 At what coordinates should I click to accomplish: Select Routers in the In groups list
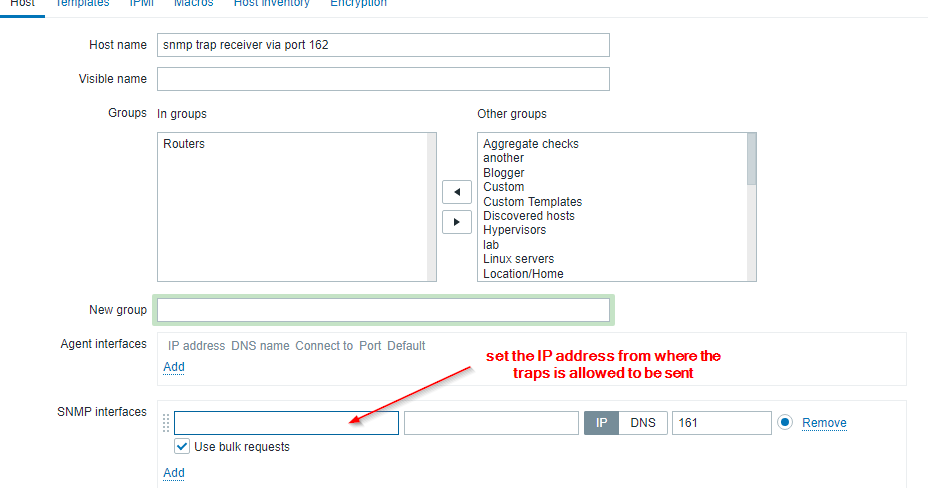[x=184, y=144]
